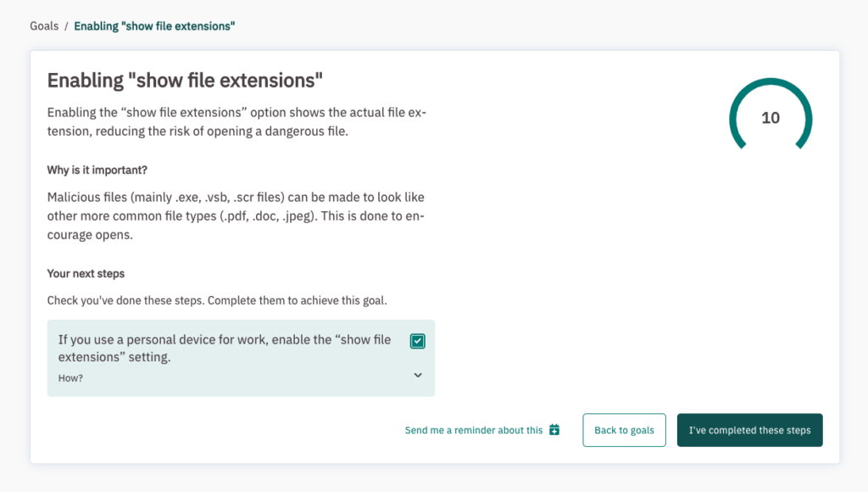Click the Back to goals button
868x492 pixels.
point(624,430)
